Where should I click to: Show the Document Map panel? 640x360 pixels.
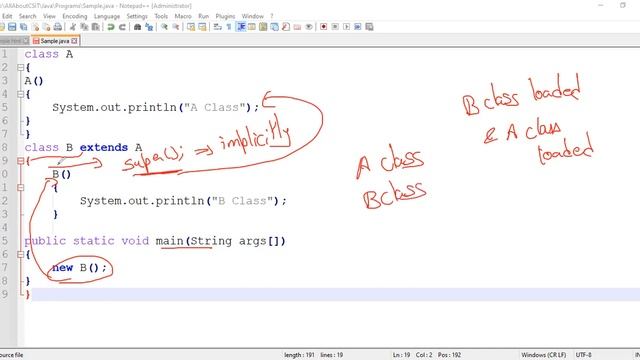click(263, 27)
